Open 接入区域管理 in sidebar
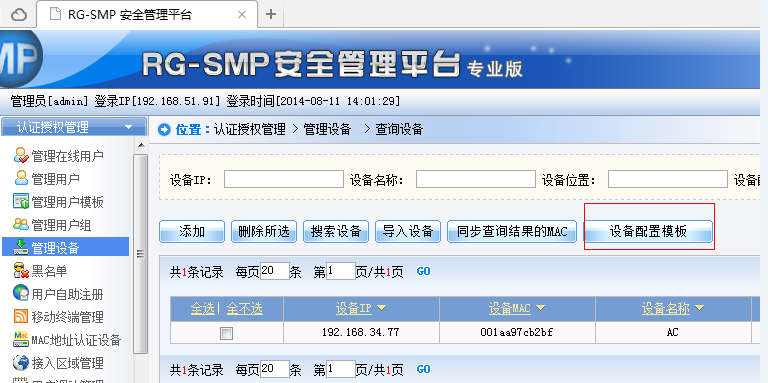Screen dimensions: 768x383 (x=68, y=363)
